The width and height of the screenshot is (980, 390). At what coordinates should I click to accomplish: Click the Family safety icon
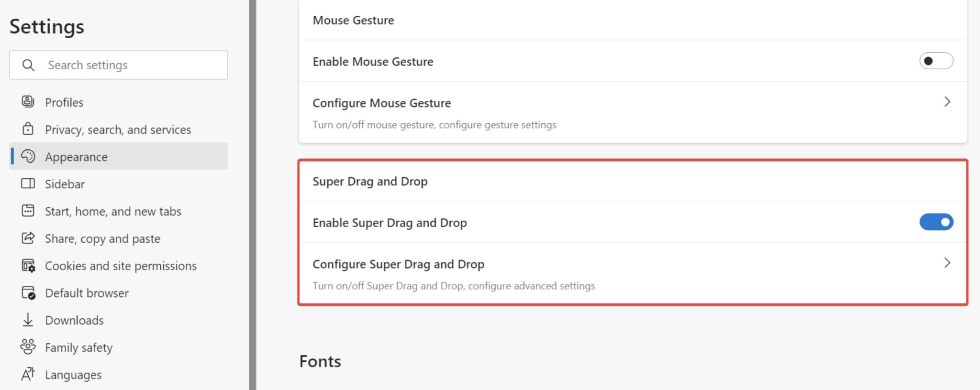28,347
